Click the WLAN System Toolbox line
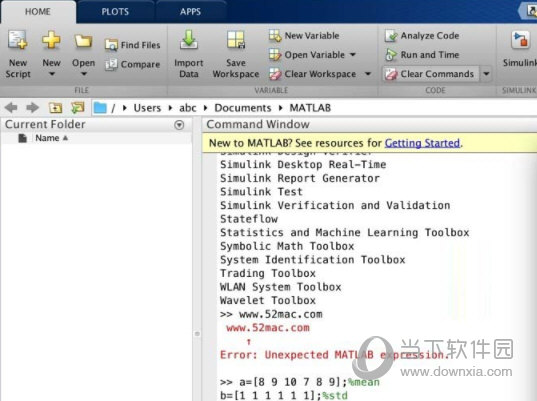Viewport: 537px width, 401px height. tap(280, 287)
